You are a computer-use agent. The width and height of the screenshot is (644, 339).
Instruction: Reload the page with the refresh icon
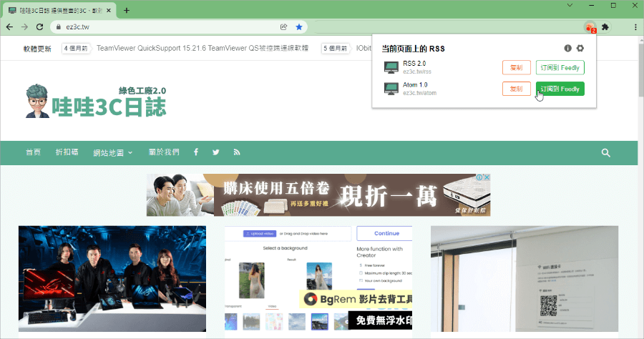(x=39, y=26)
